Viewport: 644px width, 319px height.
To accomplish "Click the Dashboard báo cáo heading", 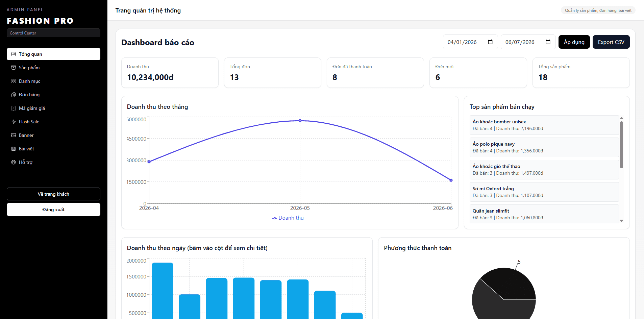I will 158,43.
